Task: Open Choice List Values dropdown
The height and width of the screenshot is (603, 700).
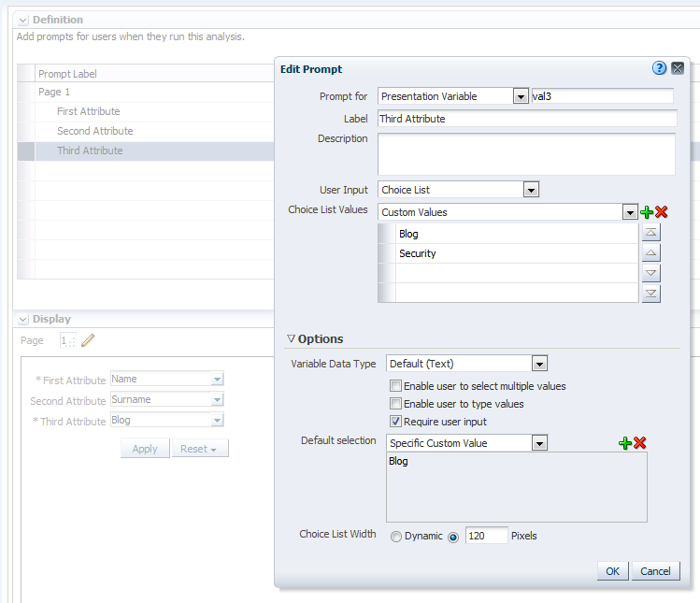Action: tap(630, 212)
